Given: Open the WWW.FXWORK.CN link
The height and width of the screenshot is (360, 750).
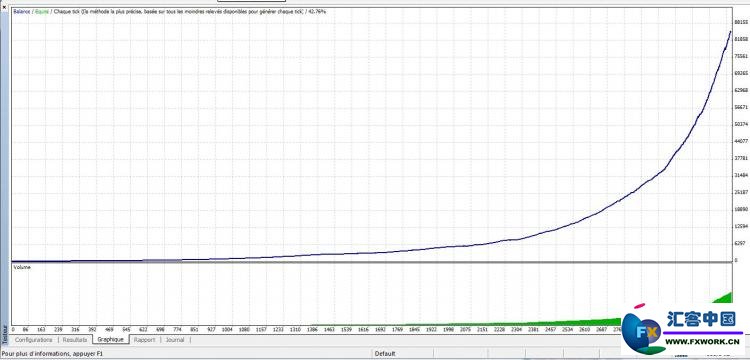Looking at the screenshot, I should click(706, 342).
